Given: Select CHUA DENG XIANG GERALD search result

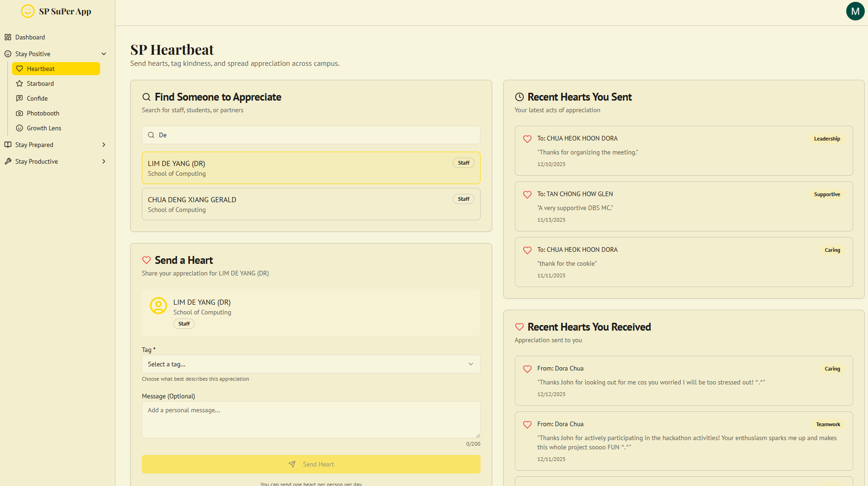Looking at the screenshot, I should [x=311, y=204].
